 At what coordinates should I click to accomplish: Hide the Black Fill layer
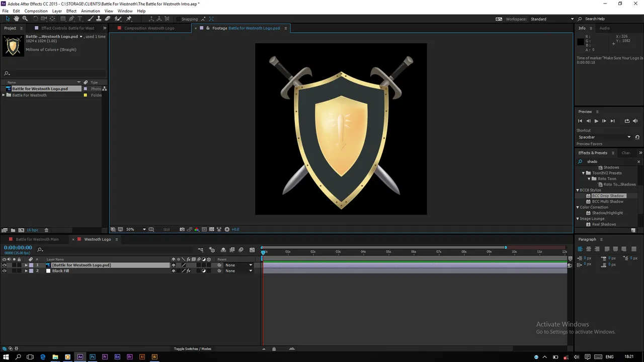point(5,271)
